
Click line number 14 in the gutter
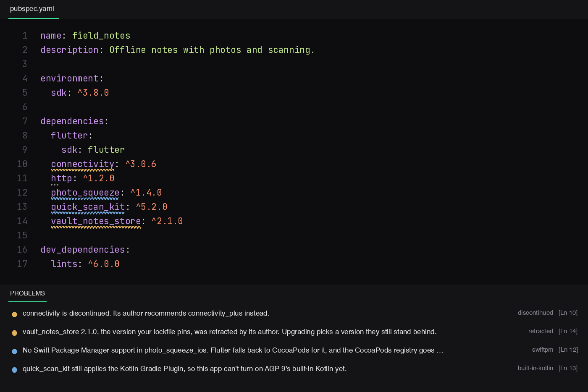click(x=22, y=221)
